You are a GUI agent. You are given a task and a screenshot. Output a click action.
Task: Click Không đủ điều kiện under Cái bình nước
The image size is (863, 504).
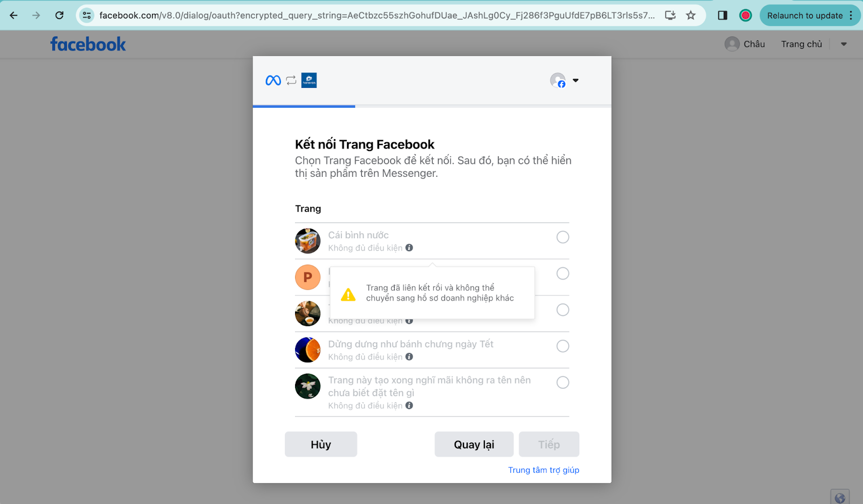point(365,248)
